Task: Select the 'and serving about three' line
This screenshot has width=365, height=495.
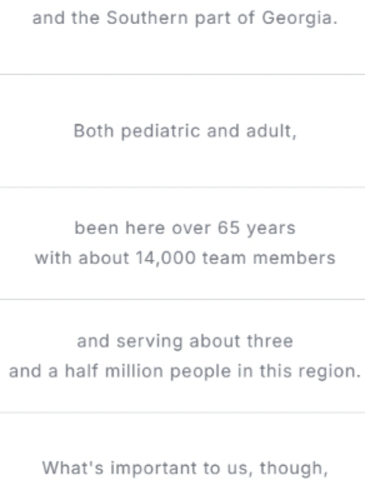Action: pyautogui.click(x=185, y=341)
